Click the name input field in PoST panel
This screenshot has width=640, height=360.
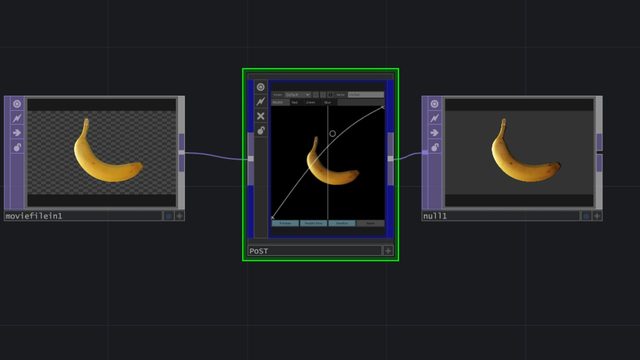[366, 95]
